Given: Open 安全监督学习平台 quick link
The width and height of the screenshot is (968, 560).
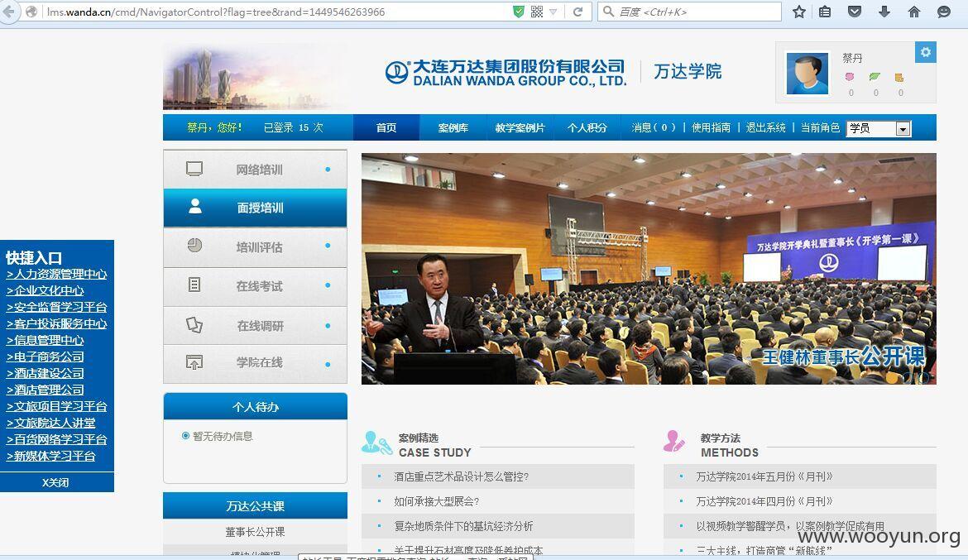Looking at the screenshot, I should coord(57,308).
